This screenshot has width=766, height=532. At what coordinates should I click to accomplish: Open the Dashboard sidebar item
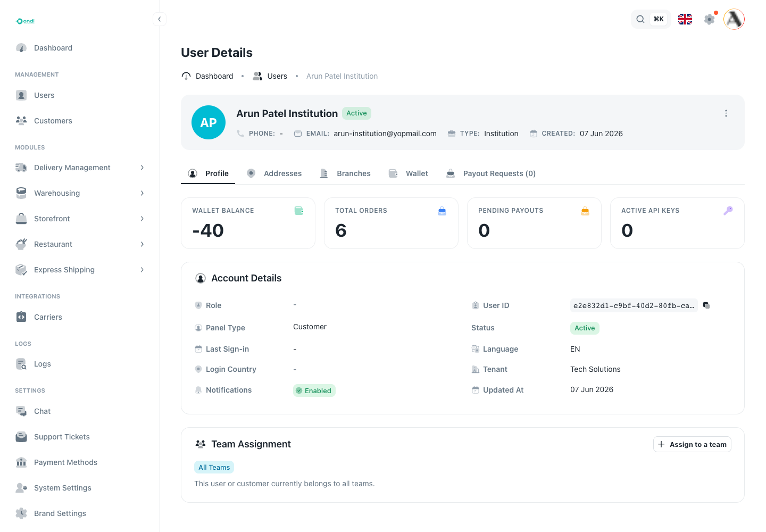(80, 48)
